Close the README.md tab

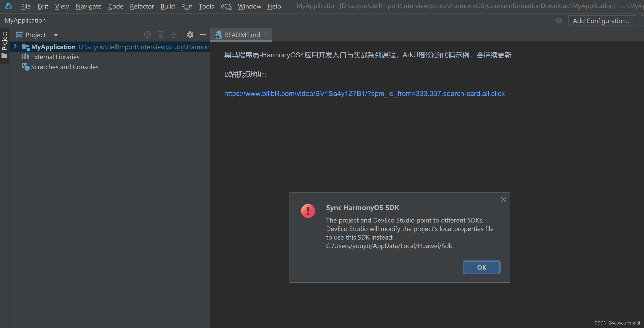tap(266, 35)
